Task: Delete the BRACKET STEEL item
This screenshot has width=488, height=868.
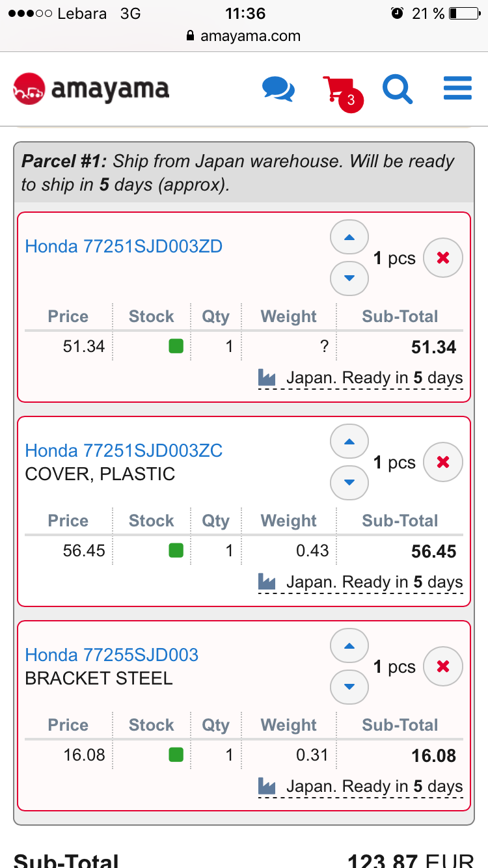Action: coord(443,667)
